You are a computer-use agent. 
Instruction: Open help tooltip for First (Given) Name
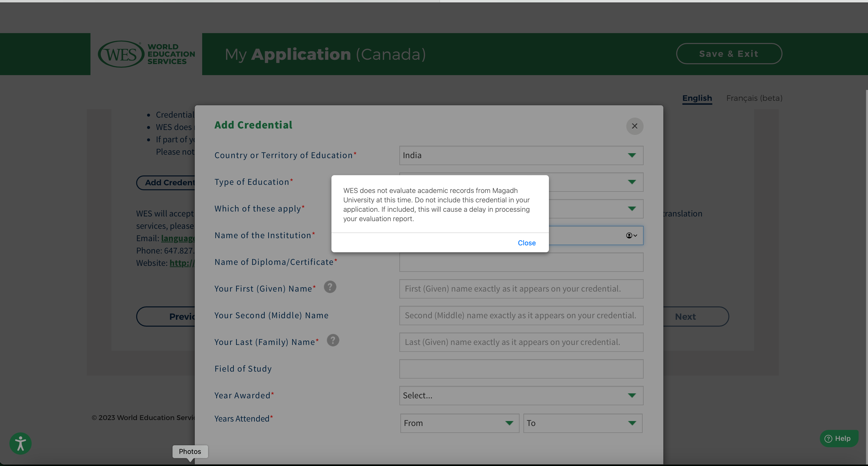[x=330, y=287]
